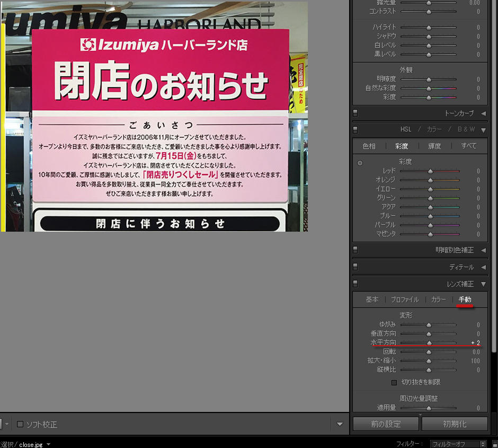This screenshot has width=498, height=448.
Task: Switch to the すべて tab
Action: (469, 146)
